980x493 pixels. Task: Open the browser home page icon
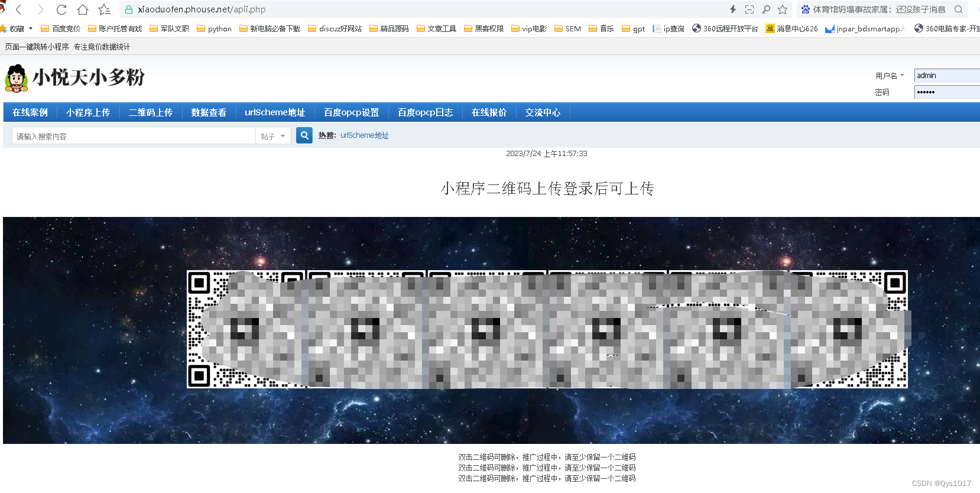83,9
